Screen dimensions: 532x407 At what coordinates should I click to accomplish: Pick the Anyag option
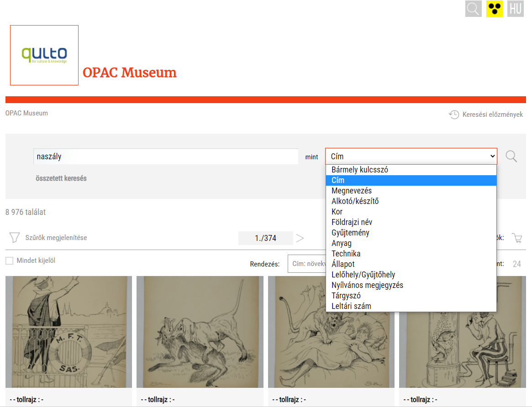click(x=411, y=243)
